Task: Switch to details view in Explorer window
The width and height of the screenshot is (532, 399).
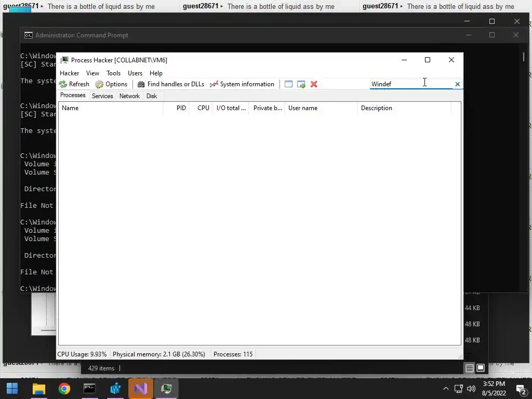Action: [469, 368]
